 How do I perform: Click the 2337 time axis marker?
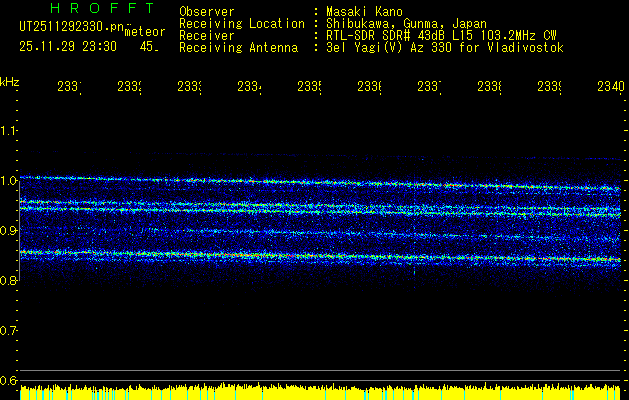tap(429, 86)
